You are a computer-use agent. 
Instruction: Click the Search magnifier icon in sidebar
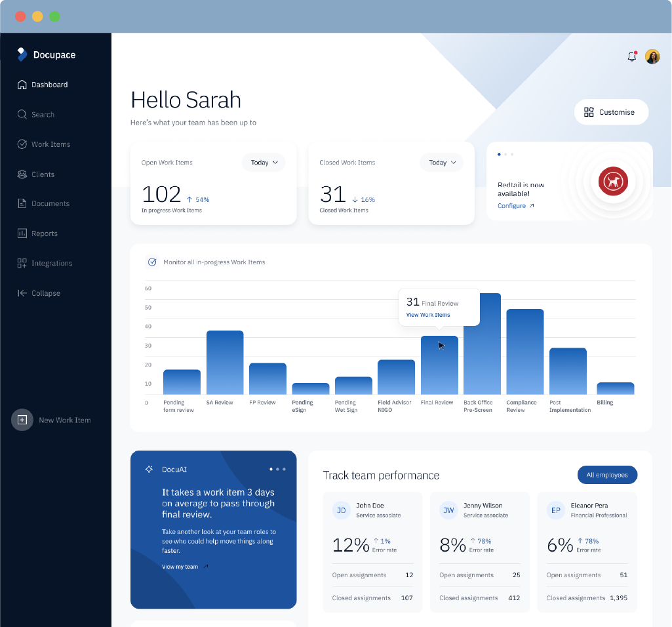[22, 114]
